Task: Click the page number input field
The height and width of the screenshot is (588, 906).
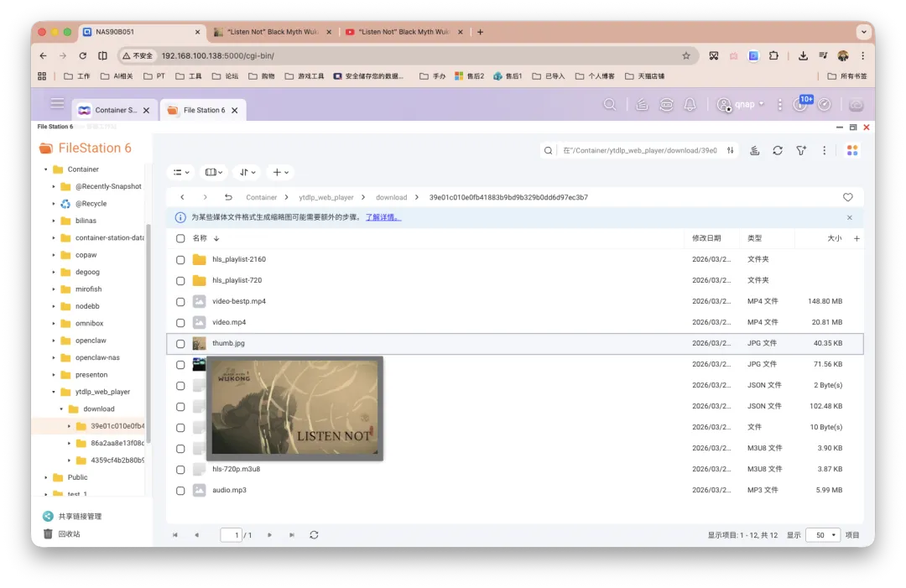Action: pos(232,535)
